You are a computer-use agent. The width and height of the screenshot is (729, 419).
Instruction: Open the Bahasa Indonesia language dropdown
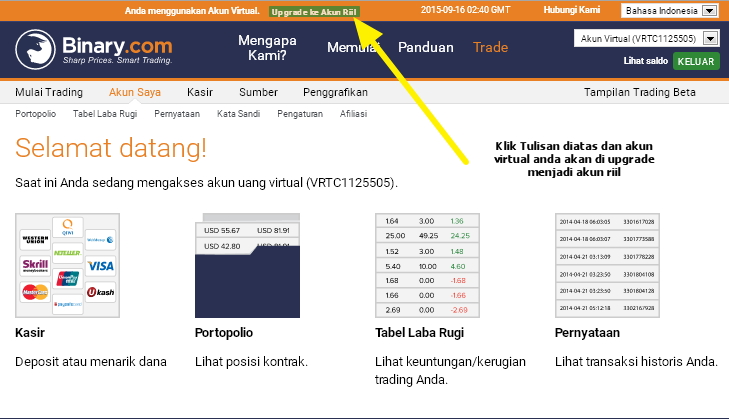tap(670, 11)
